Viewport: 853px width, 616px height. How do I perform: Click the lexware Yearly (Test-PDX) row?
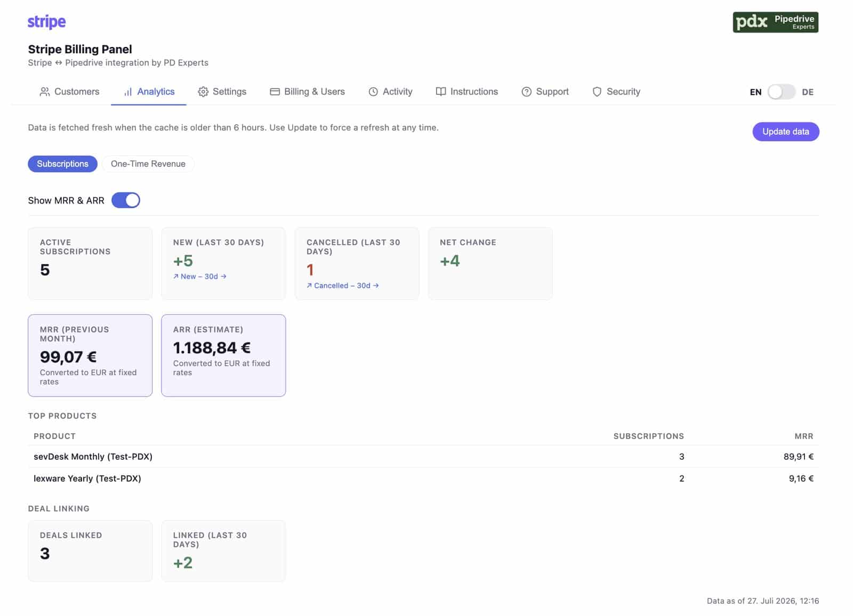[x=423, y=479]
